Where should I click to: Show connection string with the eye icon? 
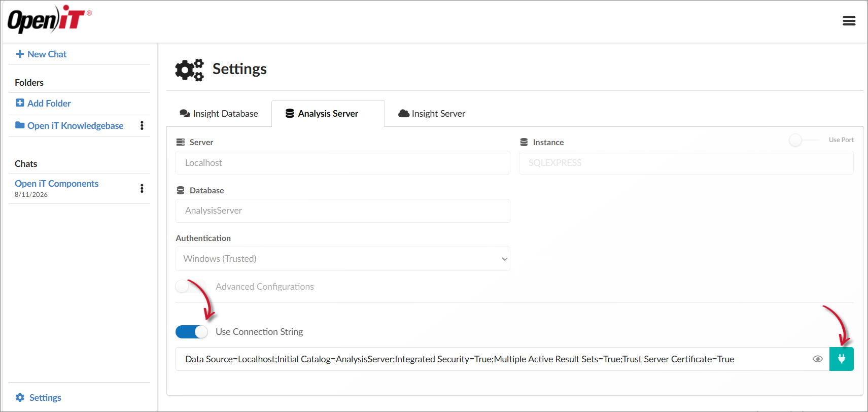(817, 359)
